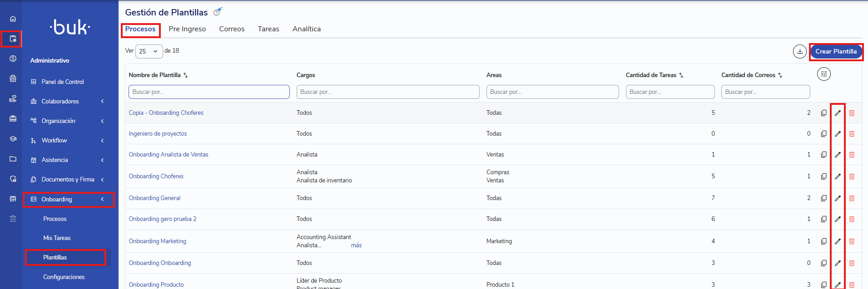Click the Cantidad de Tareas search field
Image resolution: width=868 pixels, height=289 pixels.
[x=670, y=92]
